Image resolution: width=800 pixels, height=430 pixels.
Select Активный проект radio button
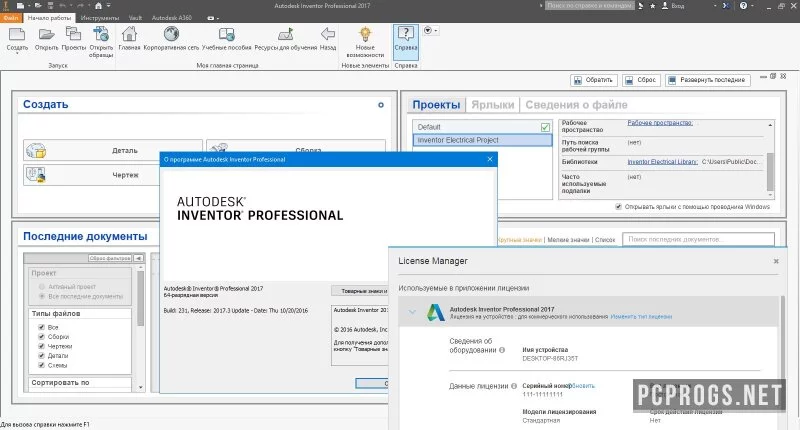tap(42, 287)
